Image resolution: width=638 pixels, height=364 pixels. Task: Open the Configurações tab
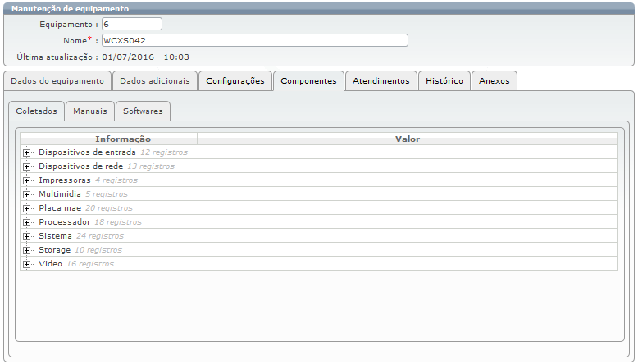pyautogui.click(x=235, y=81)
